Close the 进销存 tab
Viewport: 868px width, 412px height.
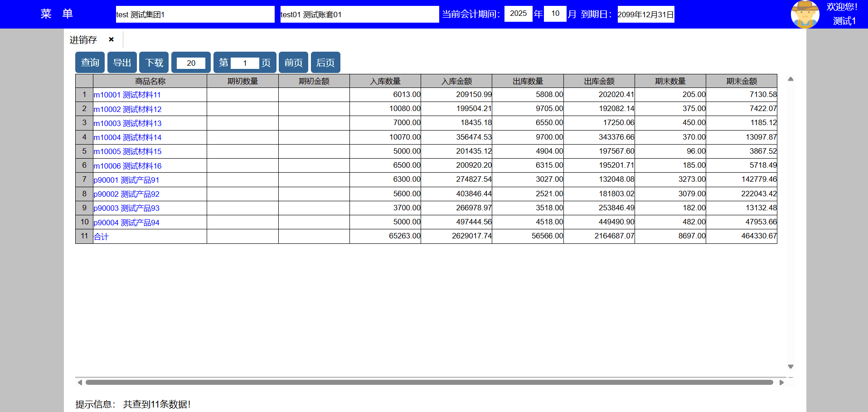pyautogui.click(x=111, y=39)
